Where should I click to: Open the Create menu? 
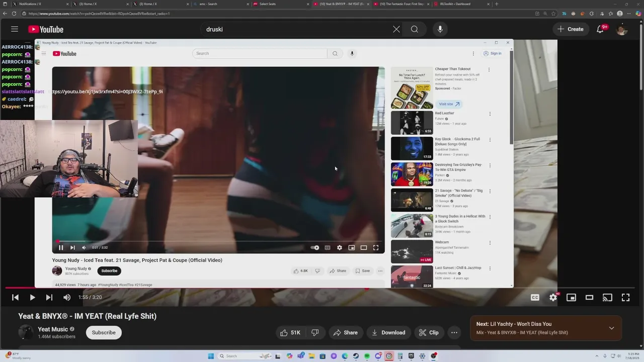tap(571, 29)
